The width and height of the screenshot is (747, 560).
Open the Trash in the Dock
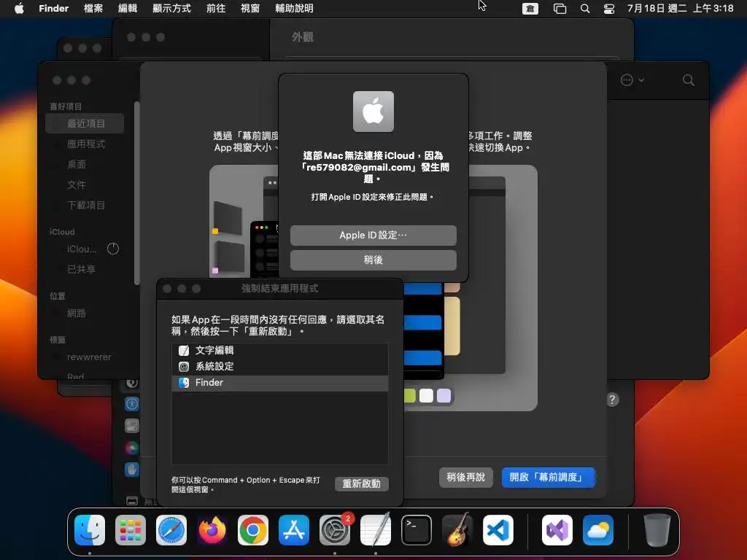tap(657, 530)
